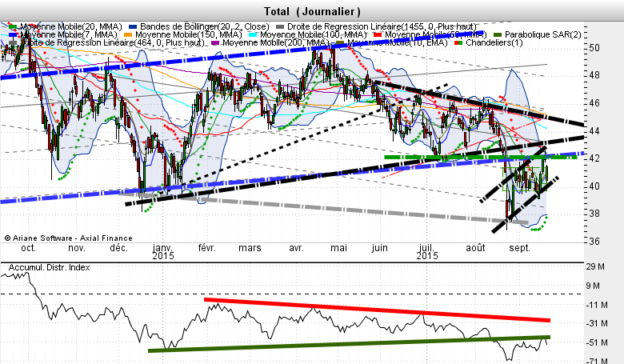624x364 pixels.
Task: Select legend label 'Droite de Regression Linéaire(1455, 0, Plus haut)'
Action: point(382,26)
